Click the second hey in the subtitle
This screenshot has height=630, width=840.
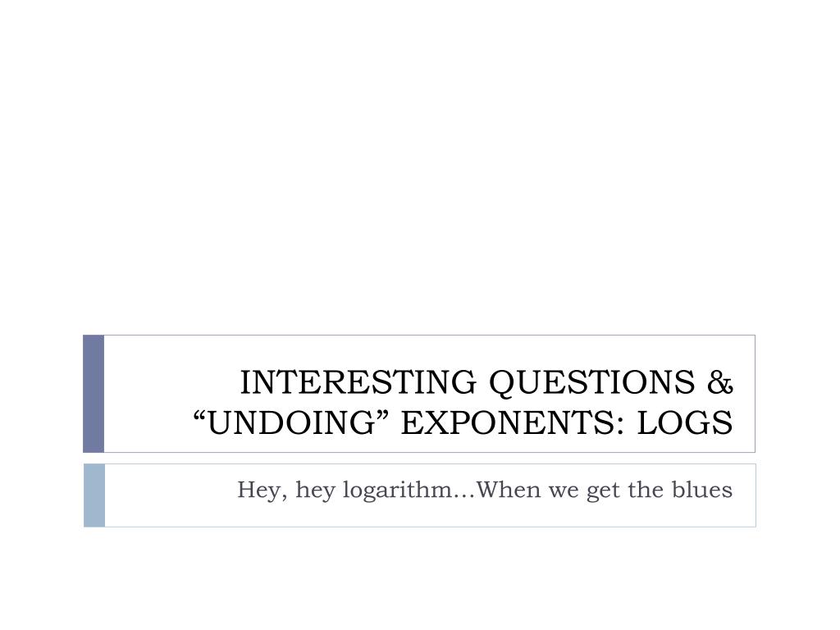click(x=315, y=491)
